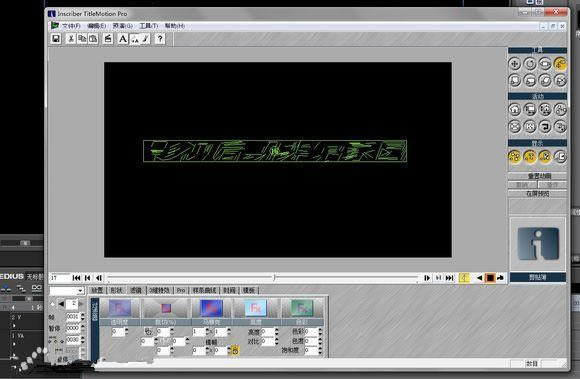Adjust the 暂停 value stepper

pos(82,328)
